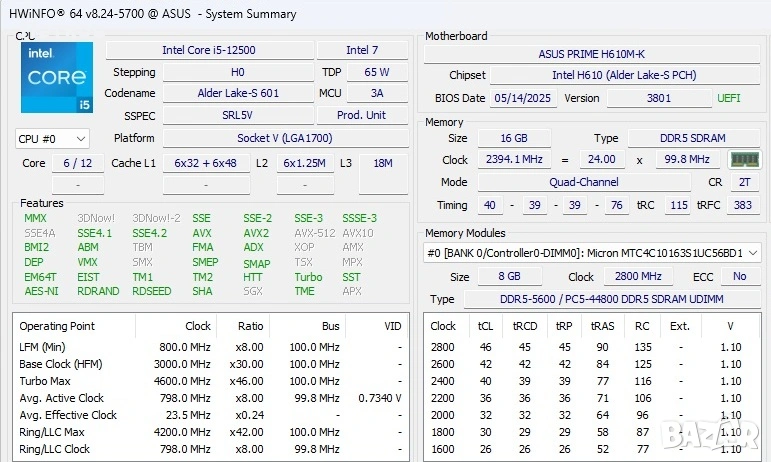
Task: Click the Intel Core i5 logo
Action: click(57, 77)
